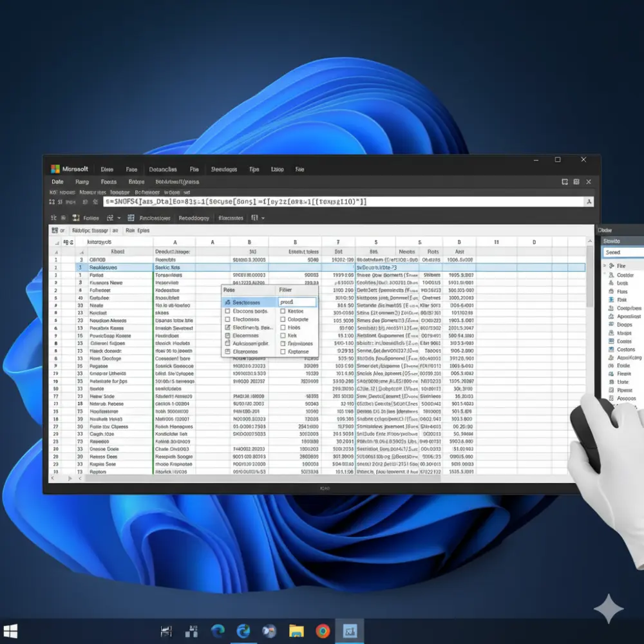Select the Recaddogoy toolbar function
Screen dimensions: 644x644
pos(193,217)
